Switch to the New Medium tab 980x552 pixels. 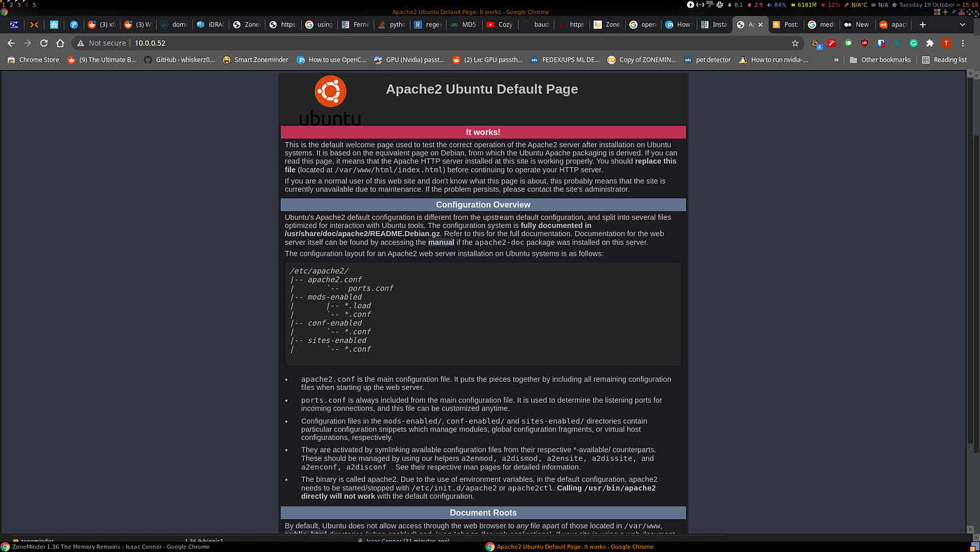(857, 24)
